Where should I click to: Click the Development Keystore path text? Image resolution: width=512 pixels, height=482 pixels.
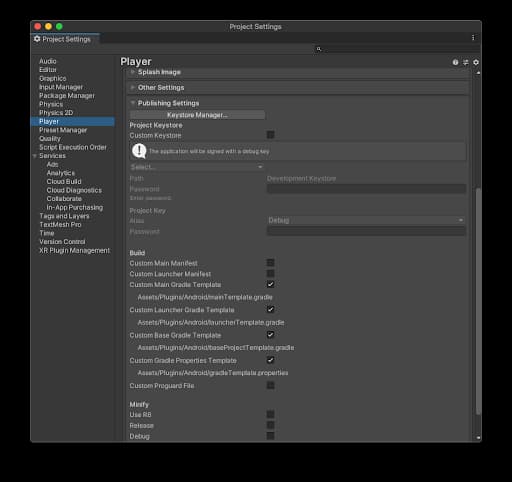301,179
